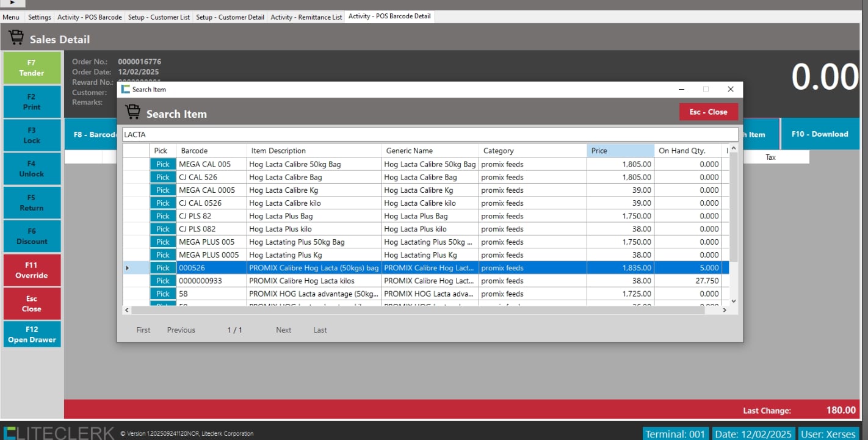Switch to the Setup - Customer List tab
The width and height of the screenshot is (868, 440).
[159, 17]
